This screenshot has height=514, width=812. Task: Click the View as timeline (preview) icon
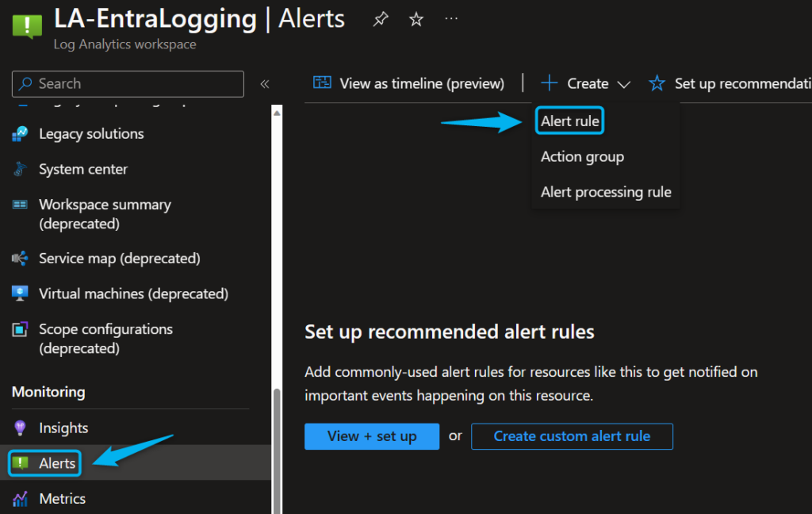coord(323,82)
